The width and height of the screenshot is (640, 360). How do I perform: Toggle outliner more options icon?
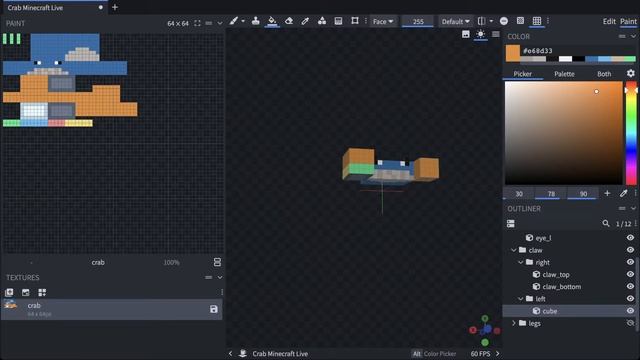click(511, 224)
